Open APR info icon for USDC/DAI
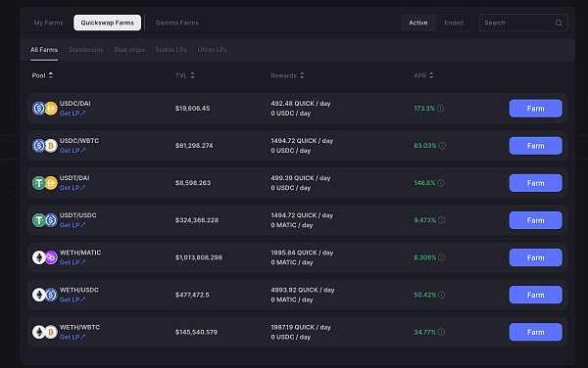Image resolution: width=588 pixels, height=368 pixels. coord(440,109)
